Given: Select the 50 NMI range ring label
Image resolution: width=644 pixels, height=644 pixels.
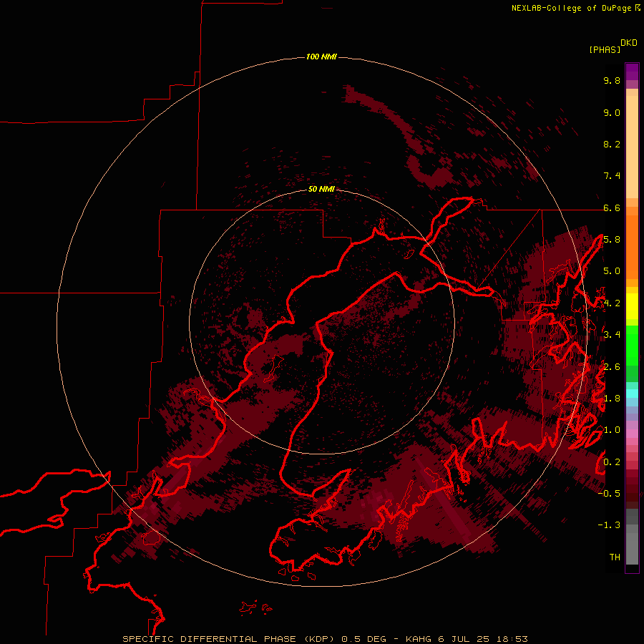Looking at the screenshot, I should [321, 189].
